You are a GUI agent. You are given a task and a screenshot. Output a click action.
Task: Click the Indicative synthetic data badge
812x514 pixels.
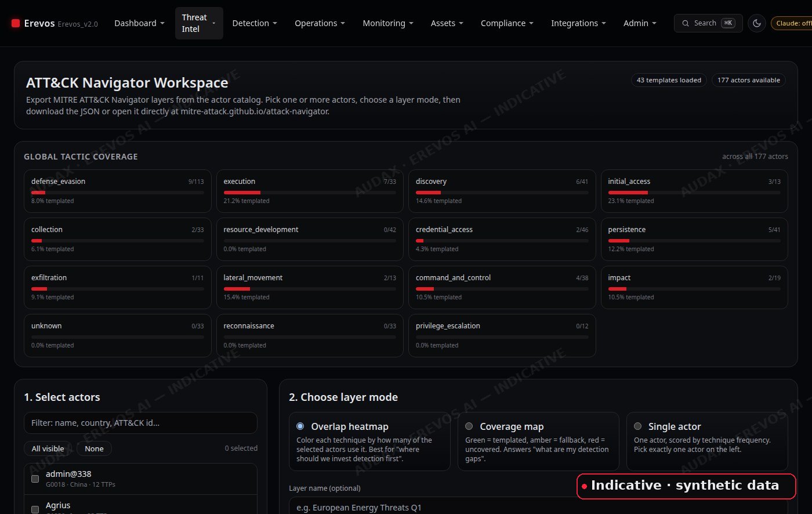pyautogui.click(x=686, y=486)
